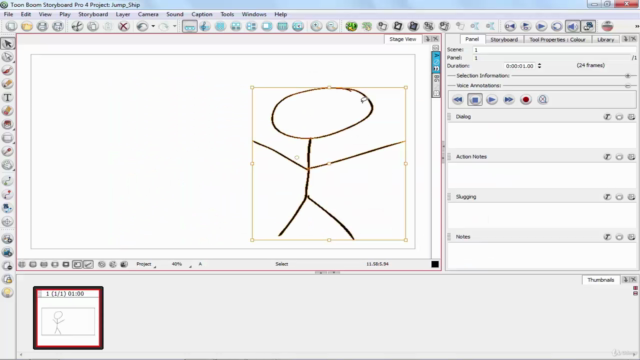Switch to the Storyboard tab
The width and height of the screenshot is (640, 360).
[x=504, y=40]
